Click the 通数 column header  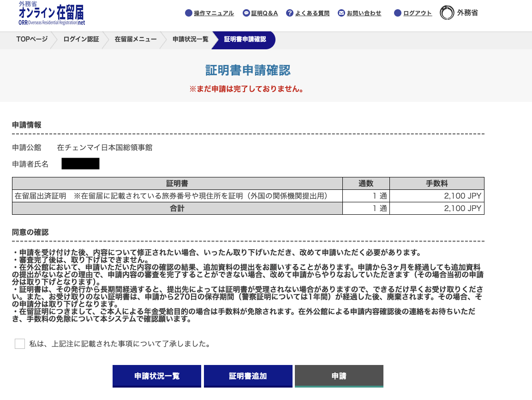tap(366, 183)
